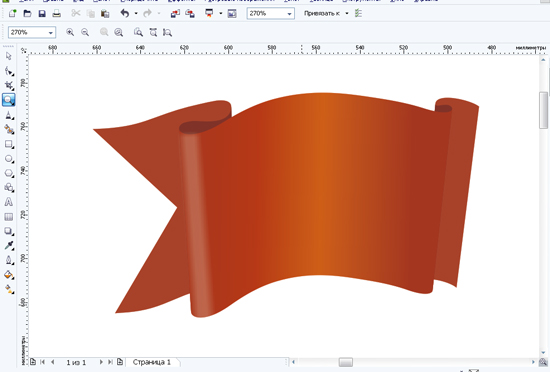Open the application launcher icon
This screenshot has width=550, height=372.
pyautogui.click(x=209, y=13)
